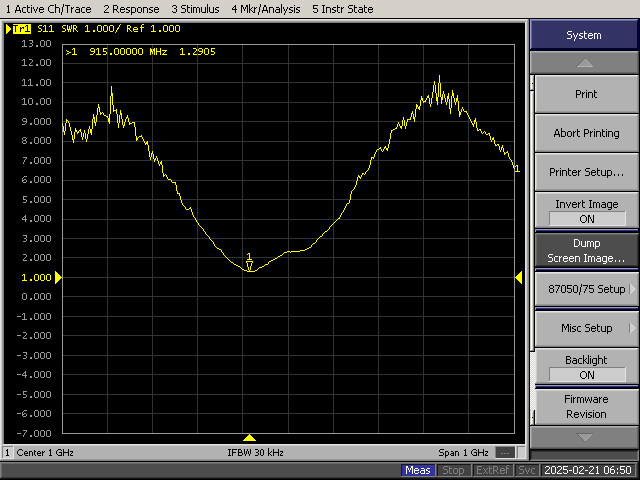The height and width of the screenshot is (480, 640).
Task: Click Dump Screen Image button
Action: click(x=586, y=250)
